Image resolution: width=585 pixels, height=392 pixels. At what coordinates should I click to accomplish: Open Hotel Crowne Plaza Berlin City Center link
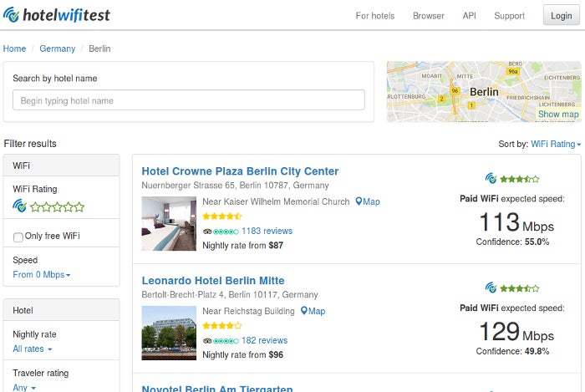(x=241, y=171)
